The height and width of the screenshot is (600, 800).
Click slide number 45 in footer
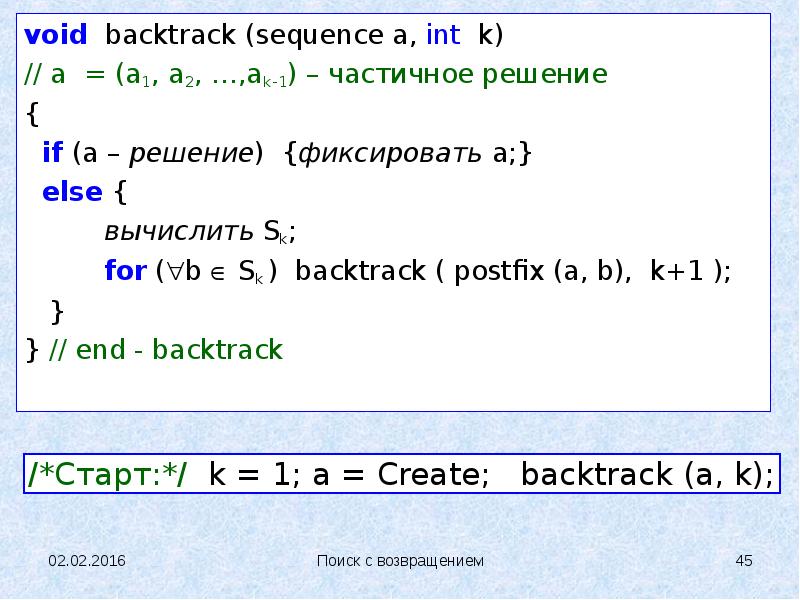(x=743, y=561)
